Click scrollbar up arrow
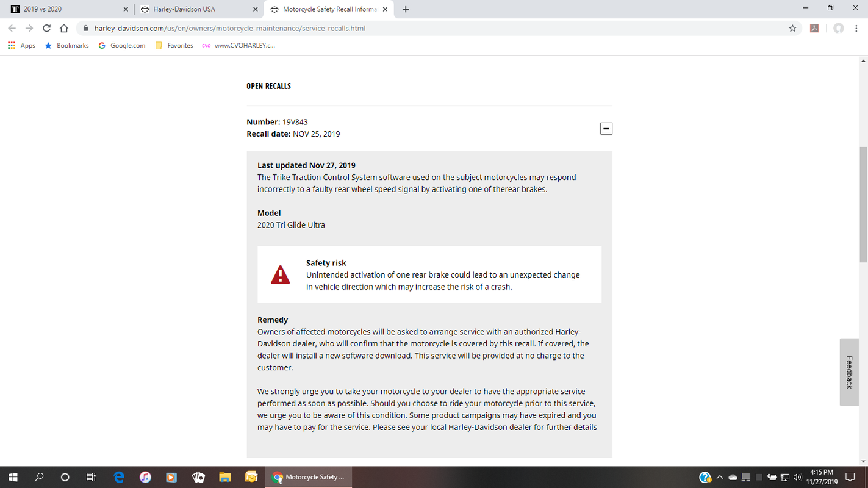Viewport: 868px width, 488px height. (x=863, y=60)
